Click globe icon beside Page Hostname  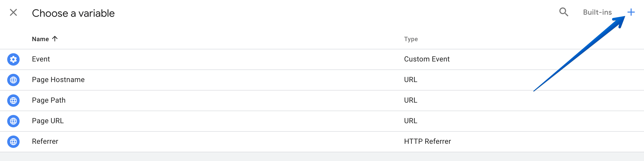point(13,80)
